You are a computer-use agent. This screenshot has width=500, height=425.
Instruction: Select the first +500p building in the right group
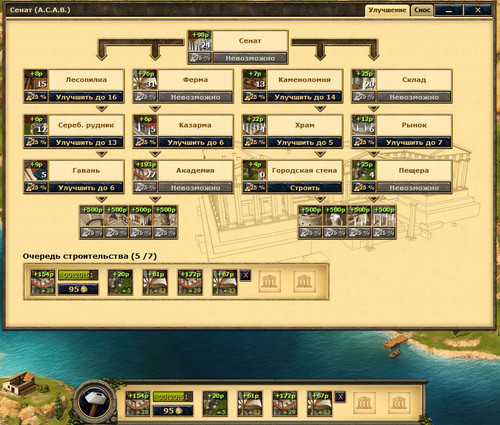coord(310,216)
